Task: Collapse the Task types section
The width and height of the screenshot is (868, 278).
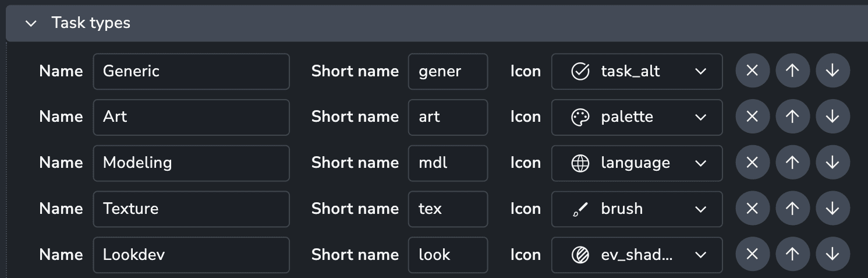Action: [31, 23]
